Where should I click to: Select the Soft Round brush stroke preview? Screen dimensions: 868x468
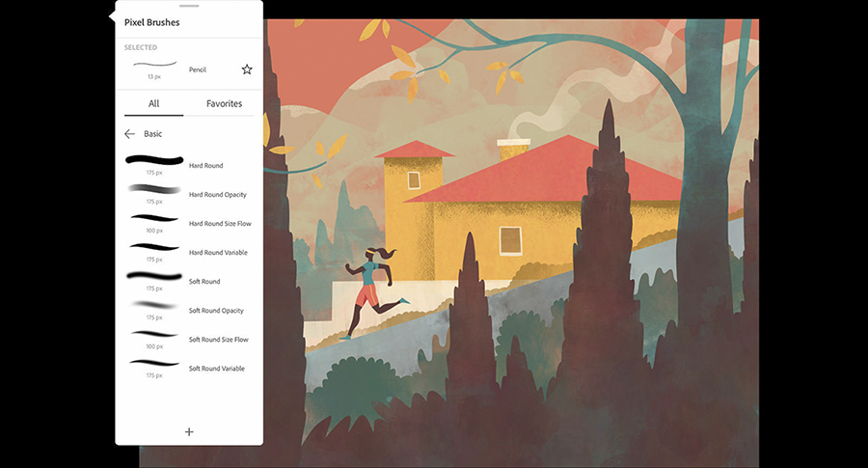(x=154, y=276)
